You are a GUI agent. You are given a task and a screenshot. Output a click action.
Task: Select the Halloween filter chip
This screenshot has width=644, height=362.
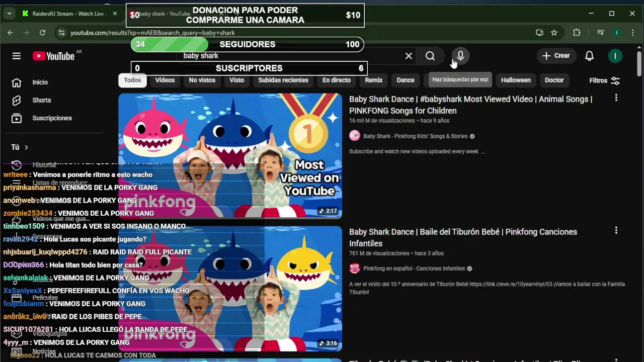[516, 80]
